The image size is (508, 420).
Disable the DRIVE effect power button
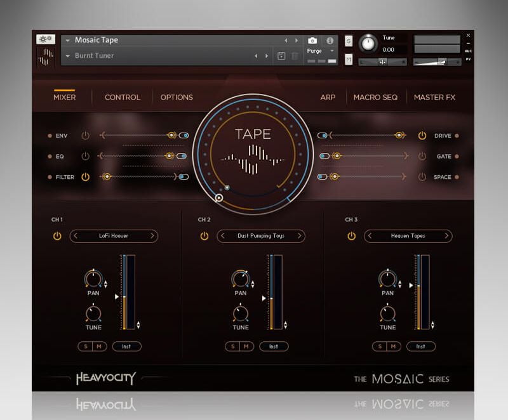[422, 136]
